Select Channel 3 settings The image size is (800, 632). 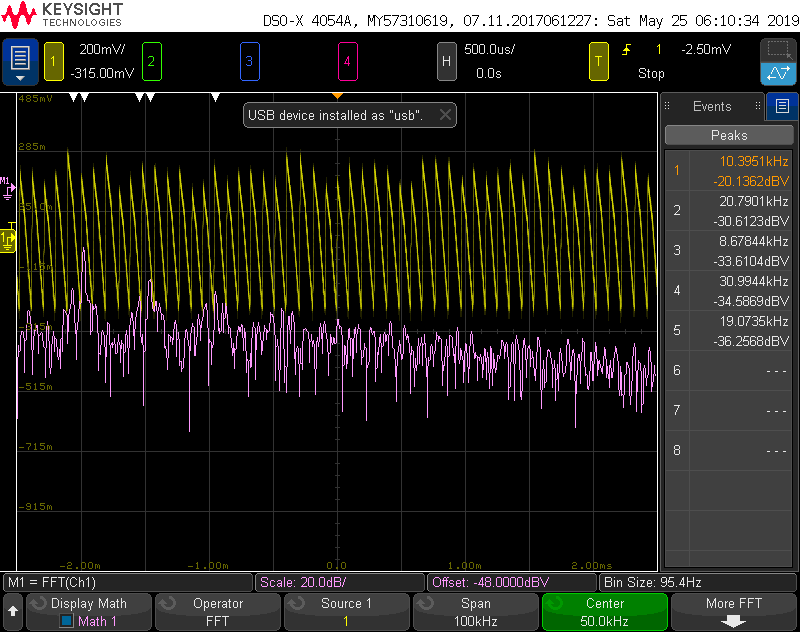(248, 61)
